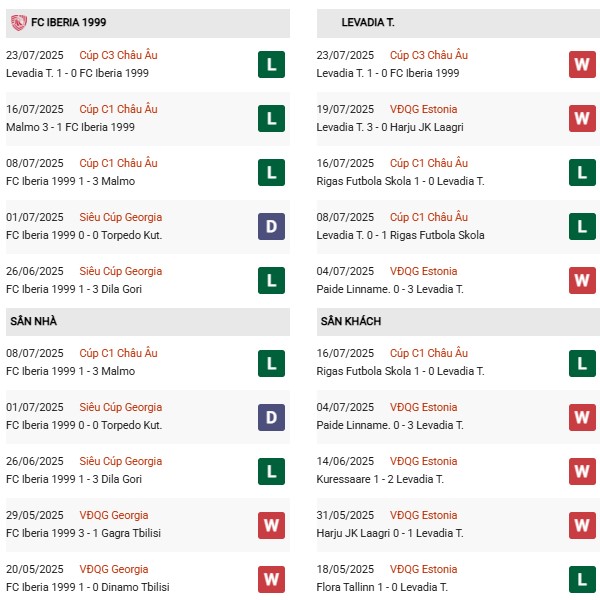Click the L badge for Malmo 3 - 1 FC Iberia 1999
Image resolution: width=600 pixels, height=600 pixels.
click(x=271, y=119)
